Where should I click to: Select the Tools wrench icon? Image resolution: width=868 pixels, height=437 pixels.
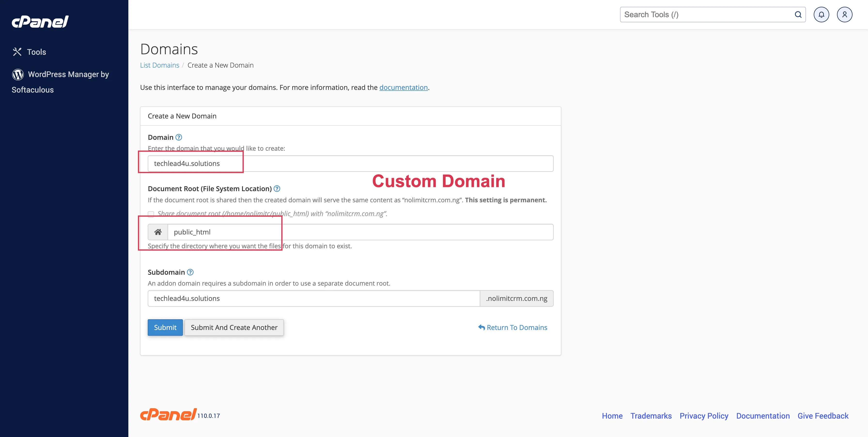[x=17, y=52]
